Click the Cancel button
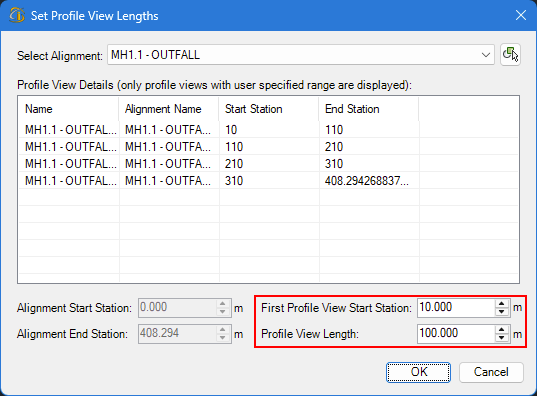 [x=491, y=372]
